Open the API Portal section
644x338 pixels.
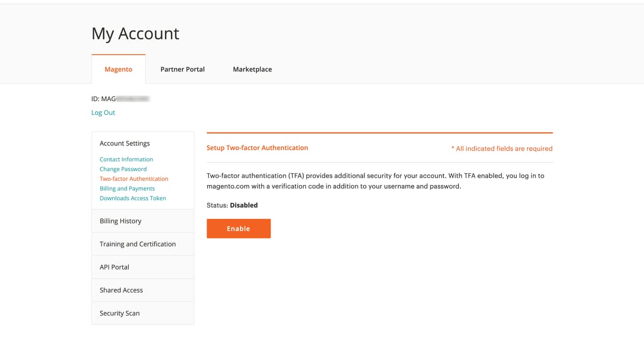pyautogui.click(x=114, y=267)
